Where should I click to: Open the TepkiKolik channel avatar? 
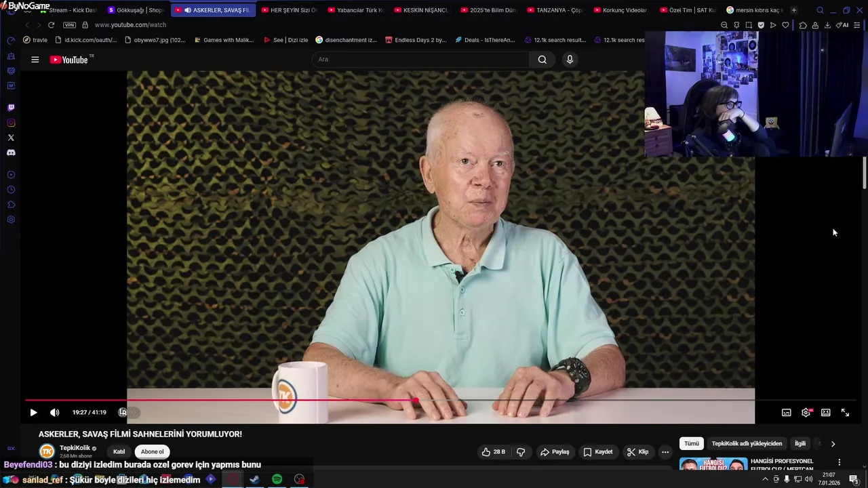(x=47, y=451)
